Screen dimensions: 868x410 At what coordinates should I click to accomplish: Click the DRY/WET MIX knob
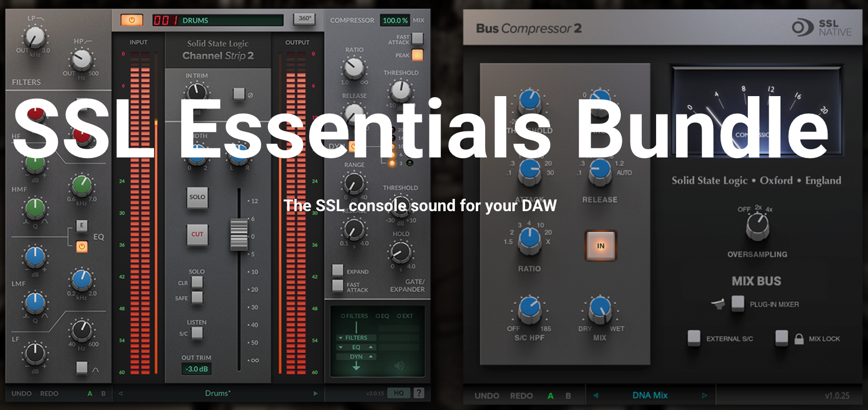[600, 309]
